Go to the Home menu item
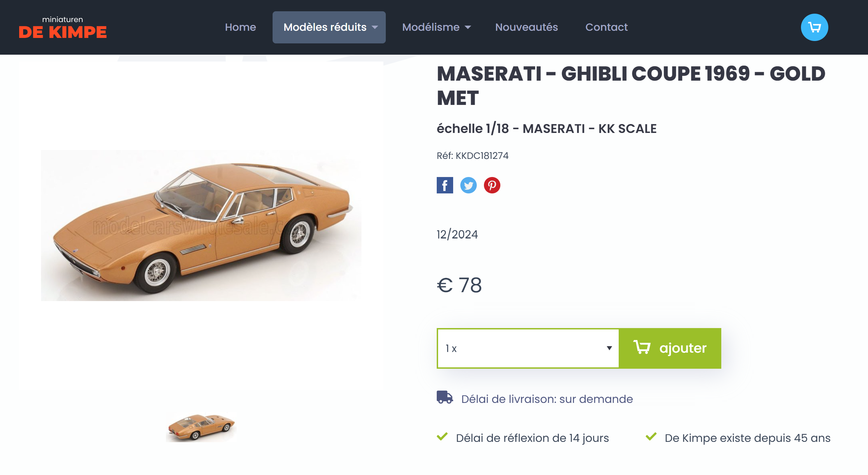 (240, 27)
